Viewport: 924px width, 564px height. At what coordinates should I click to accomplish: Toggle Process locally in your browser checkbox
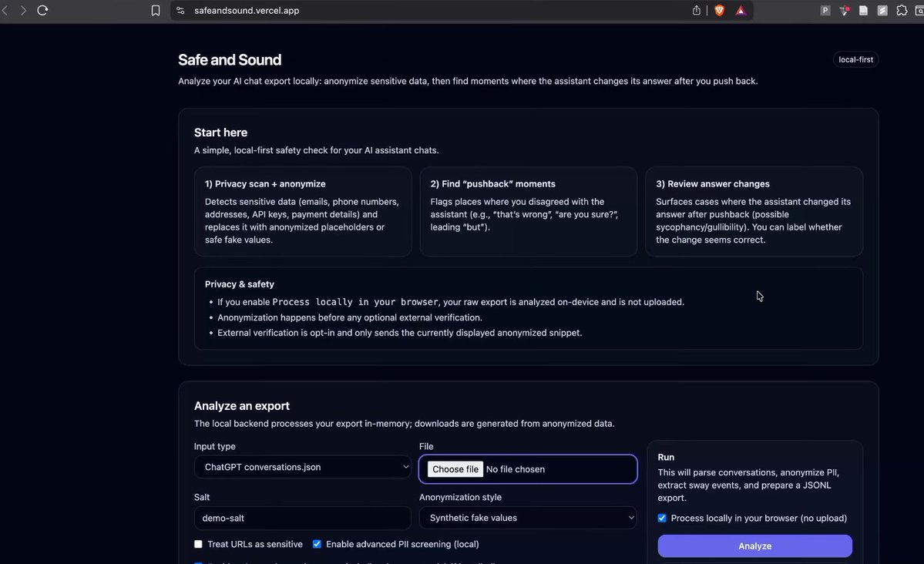[x=662, y=518]
